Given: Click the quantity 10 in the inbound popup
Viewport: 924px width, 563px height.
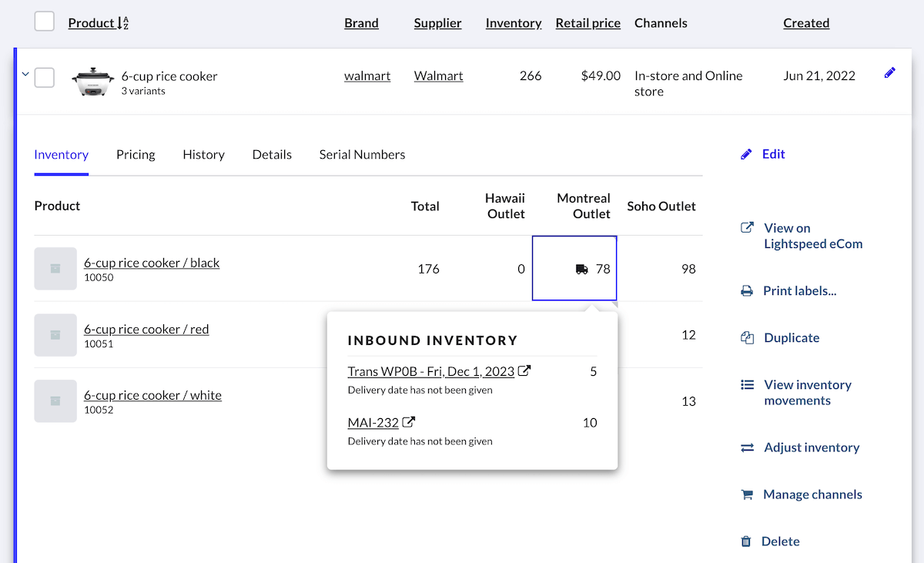Looking at the screenshot, I should [x=590, y=422].
